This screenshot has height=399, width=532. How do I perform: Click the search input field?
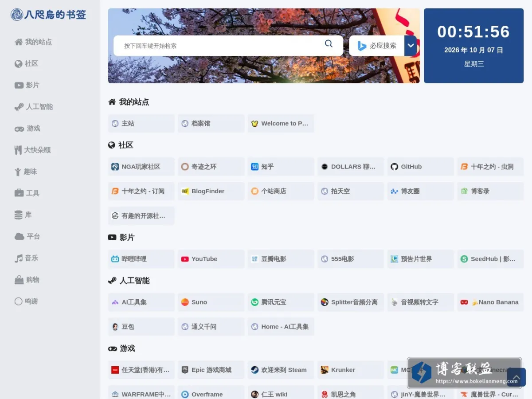[228, 46]
